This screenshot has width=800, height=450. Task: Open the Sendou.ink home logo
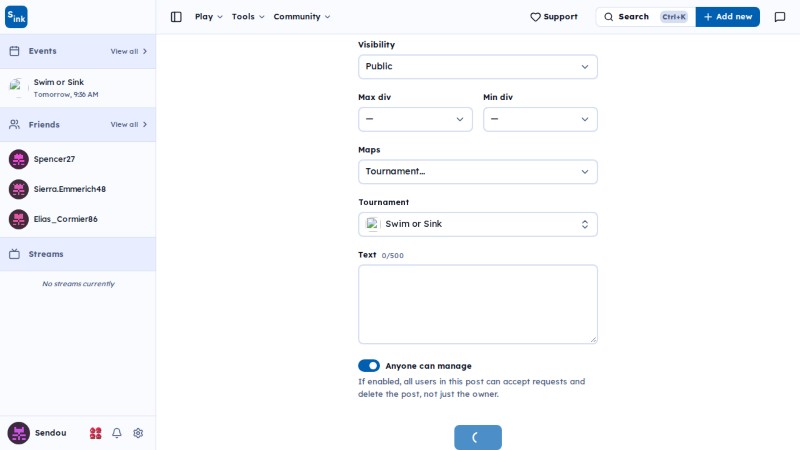(x=16, y=17)
